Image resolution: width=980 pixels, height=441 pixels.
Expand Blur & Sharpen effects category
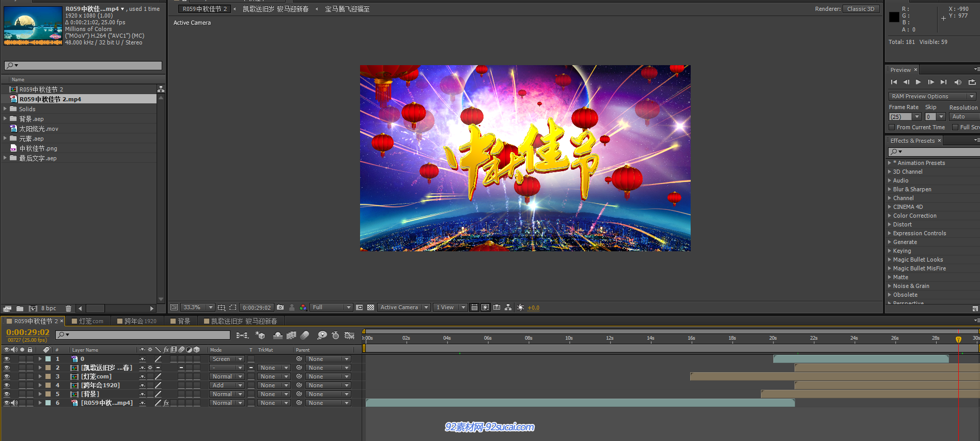coord(890,189)
